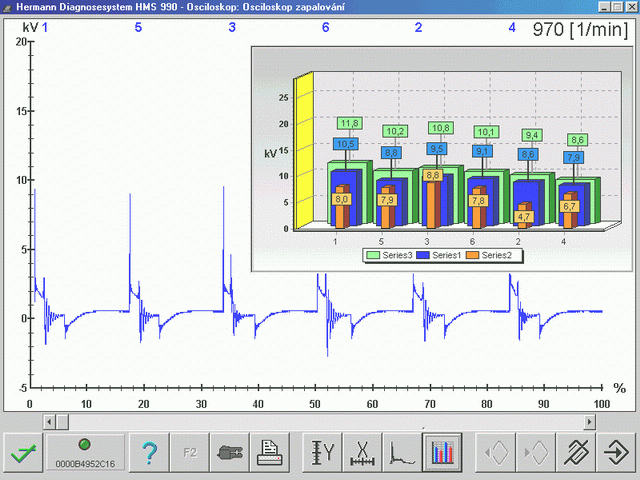The image size is (640, 480).
Task: Select Series3 in the chart legend
Action: click(x=389, y=256)
